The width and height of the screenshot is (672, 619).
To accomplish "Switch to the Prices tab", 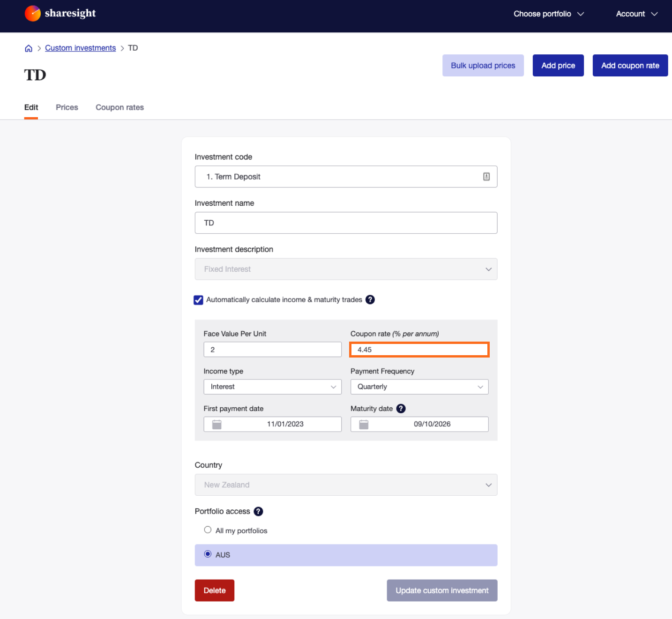I will click(67, 107).
